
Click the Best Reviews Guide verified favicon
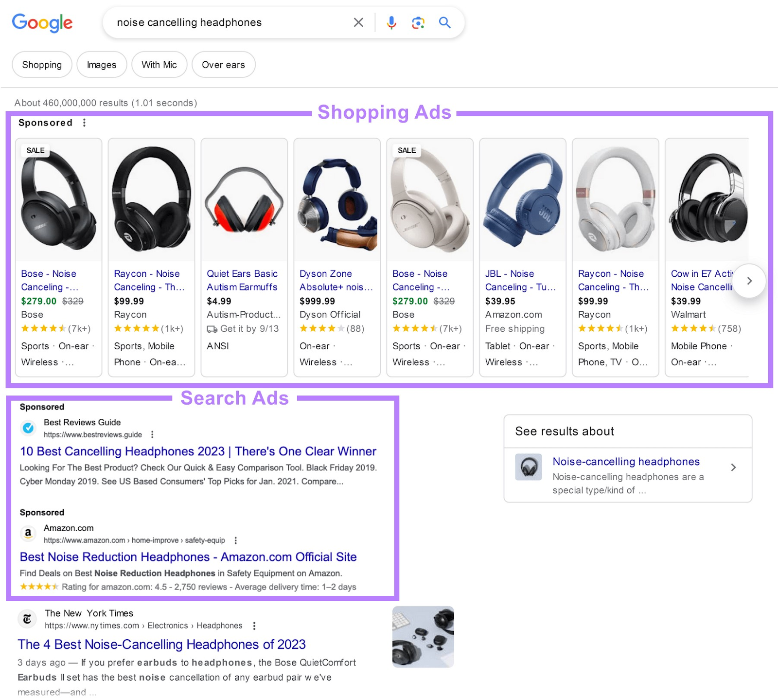[x=28, y=428]
